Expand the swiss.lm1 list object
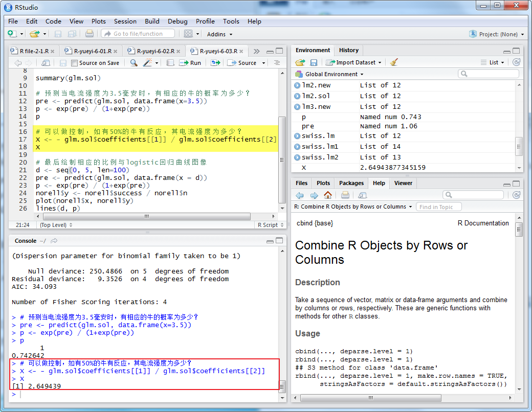532x412 pixels. [x=297, y=147]
